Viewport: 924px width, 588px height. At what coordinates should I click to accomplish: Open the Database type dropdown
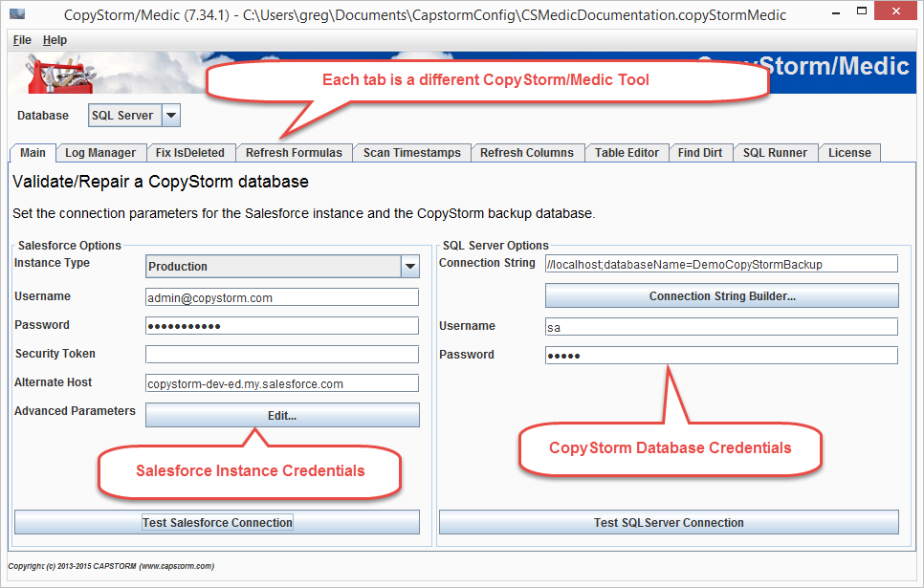point(170,116)
